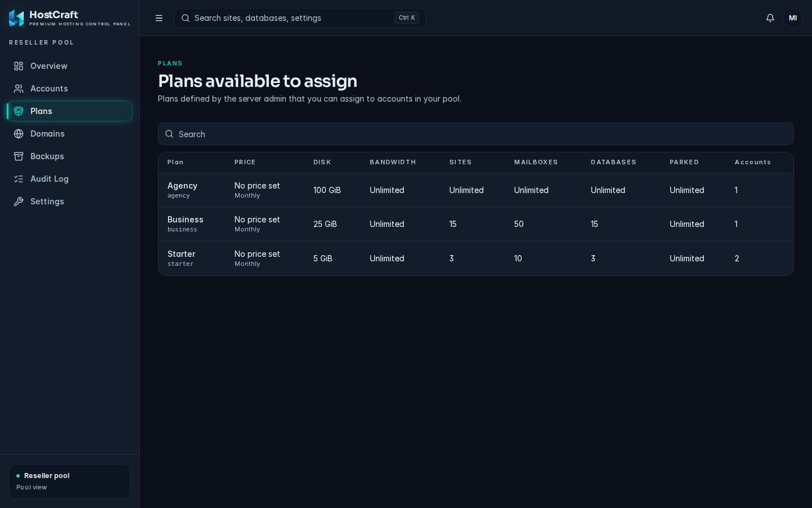Select the 25 GiB disk value
Viewport: 812px width, 508px height.
[x=325, y=224]
